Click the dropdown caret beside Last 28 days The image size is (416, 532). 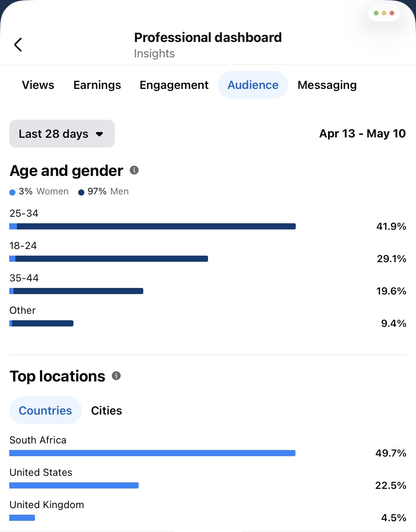coord(99,134)
